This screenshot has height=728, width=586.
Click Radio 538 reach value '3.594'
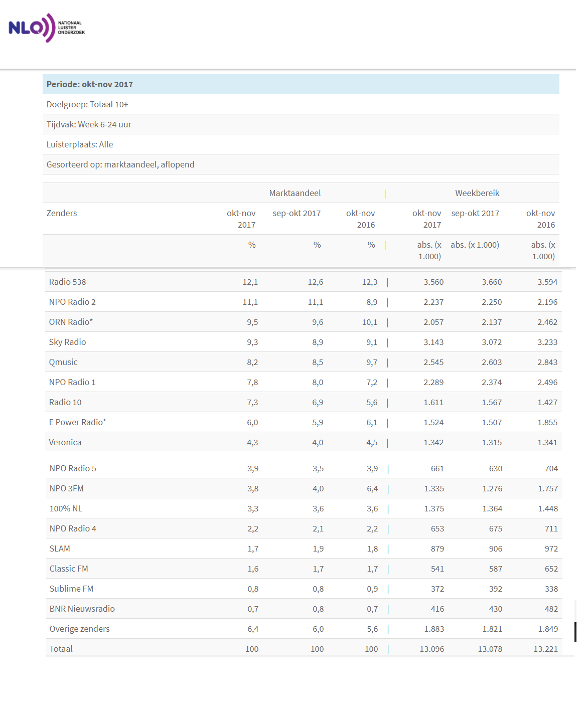[x=547, y=282]
